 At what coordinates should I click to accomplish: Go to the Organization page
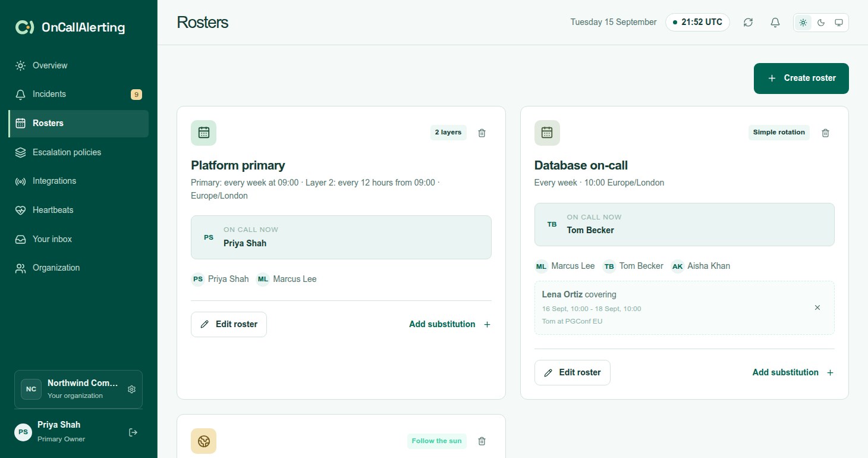click(78, 268)
